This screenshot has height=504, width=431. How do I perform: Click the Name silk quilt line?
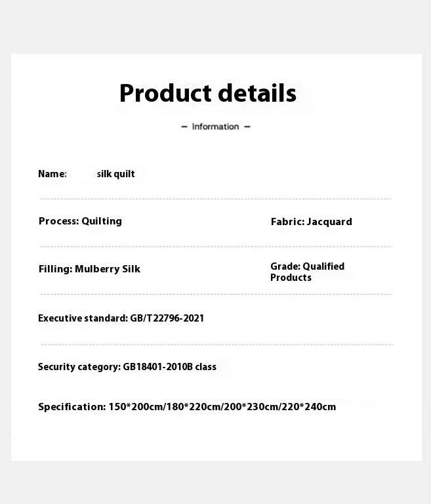(x=86, y=174)
